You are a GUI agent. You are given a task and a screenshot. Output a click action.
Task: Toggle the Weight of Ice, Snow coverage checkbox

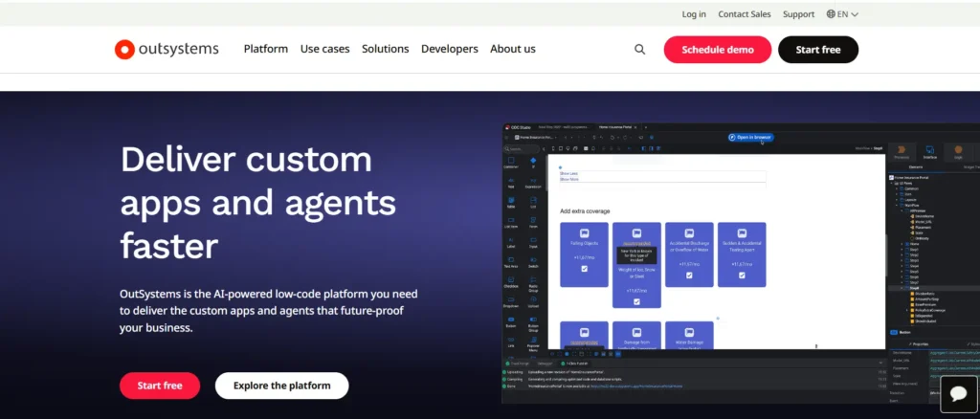636,301
